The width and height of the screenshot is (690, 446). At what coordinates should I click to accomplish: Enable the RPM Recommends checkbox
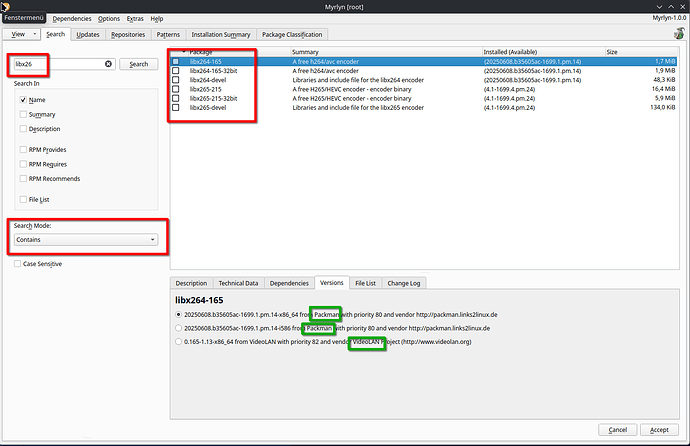pyautogui.click(x=23, y=179)
